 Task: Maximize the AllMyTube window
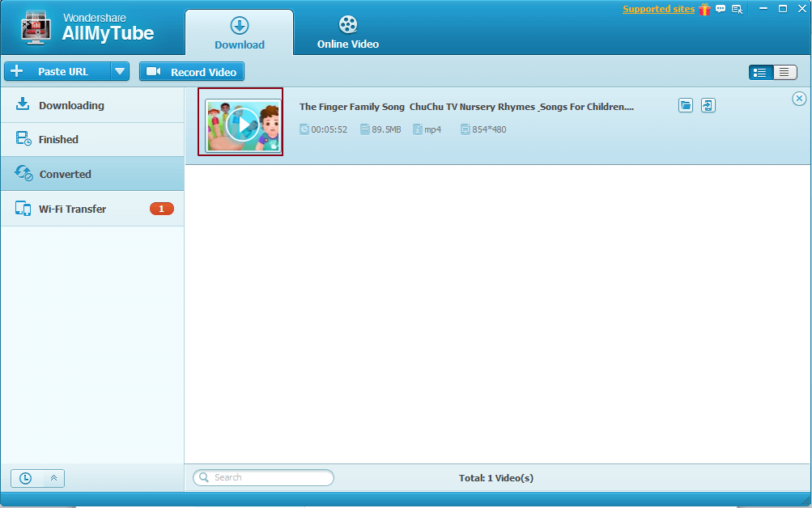[783, 9]
